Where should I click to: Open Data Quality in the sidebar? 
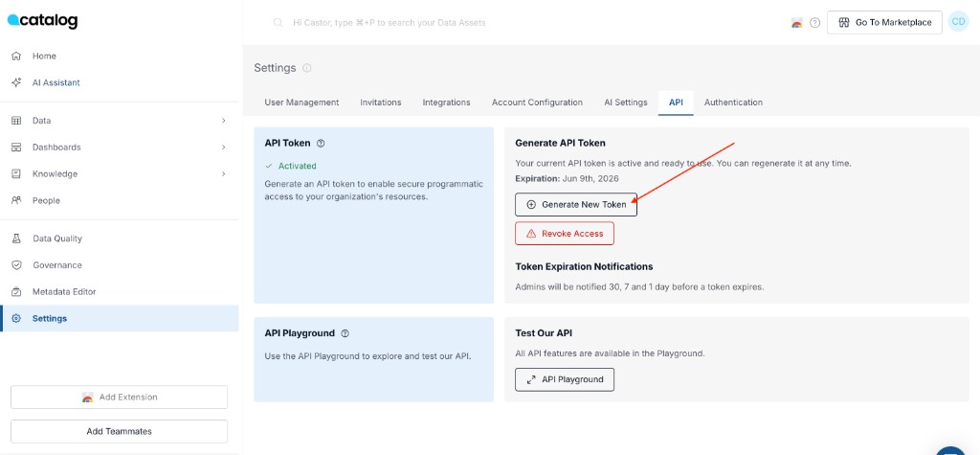pyautogui.click(x=119, y=239)
